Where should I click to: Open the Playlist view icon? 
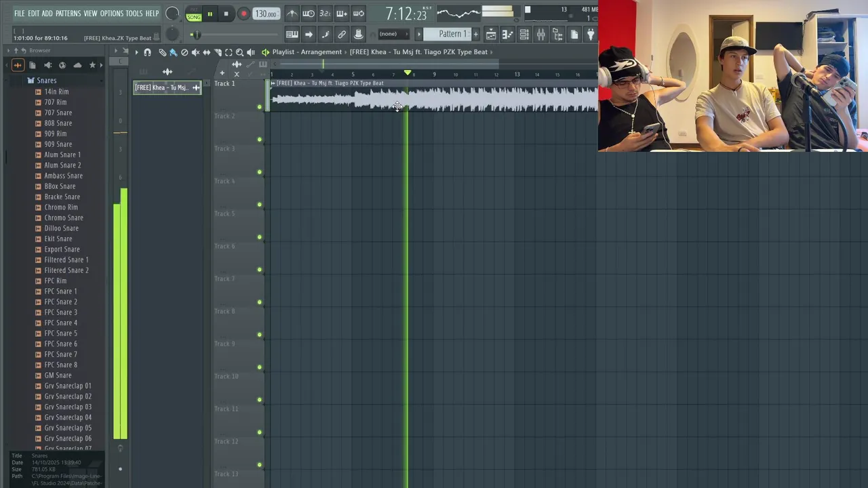[x=491, y=34]
